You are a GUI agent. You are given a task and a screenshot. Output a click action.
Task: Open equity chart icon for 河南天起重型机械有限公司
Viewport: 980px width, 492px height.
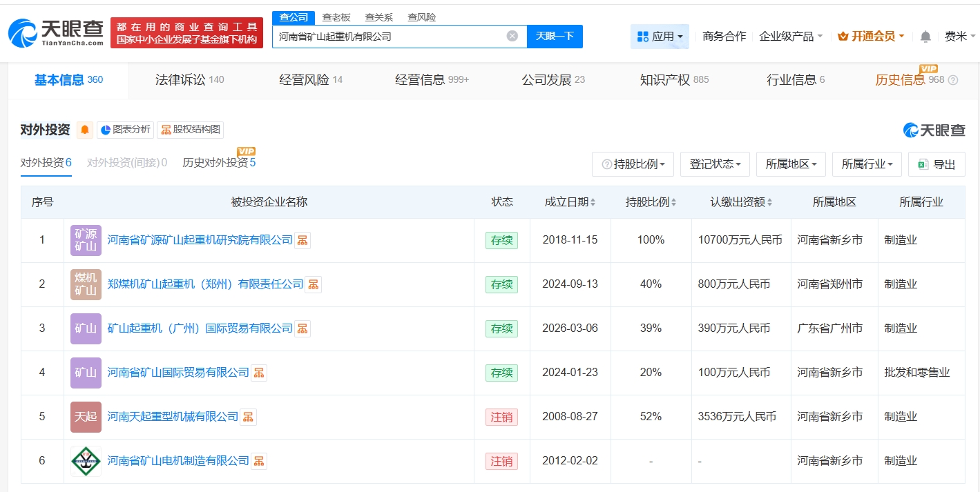point(248,417)
